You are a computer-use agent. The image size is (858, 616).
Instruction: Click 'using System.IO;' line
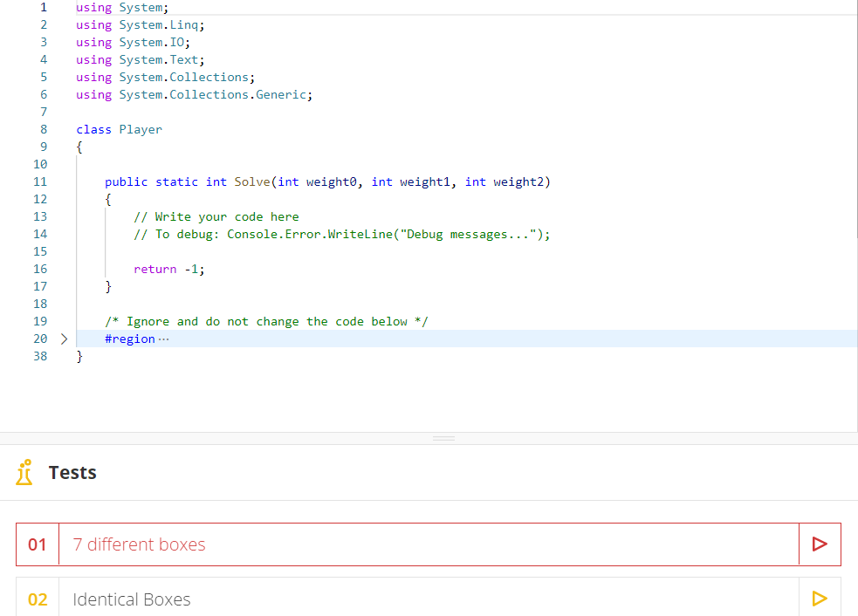point(133,42)
